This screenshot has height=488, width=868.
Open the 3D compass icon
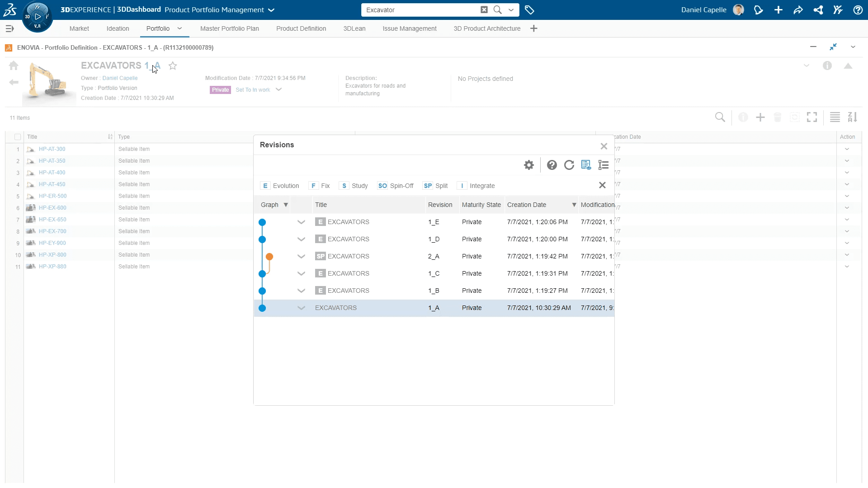(38, 17)
